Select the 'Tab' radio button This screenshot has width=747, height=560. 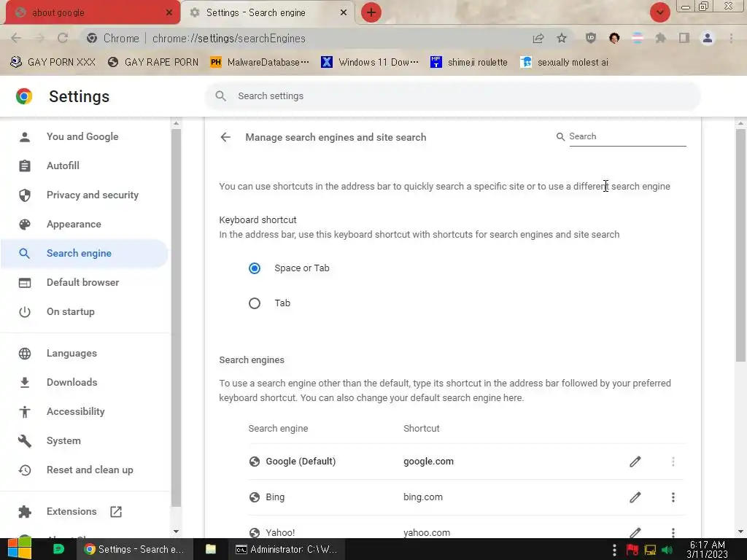tap(255, 303)
